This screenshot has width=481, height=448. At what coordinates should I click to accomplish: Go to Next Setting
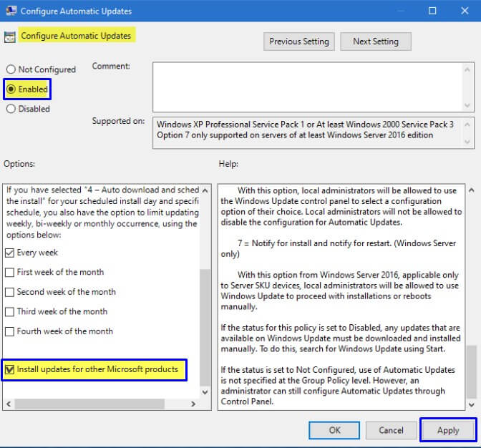point(376,42)
